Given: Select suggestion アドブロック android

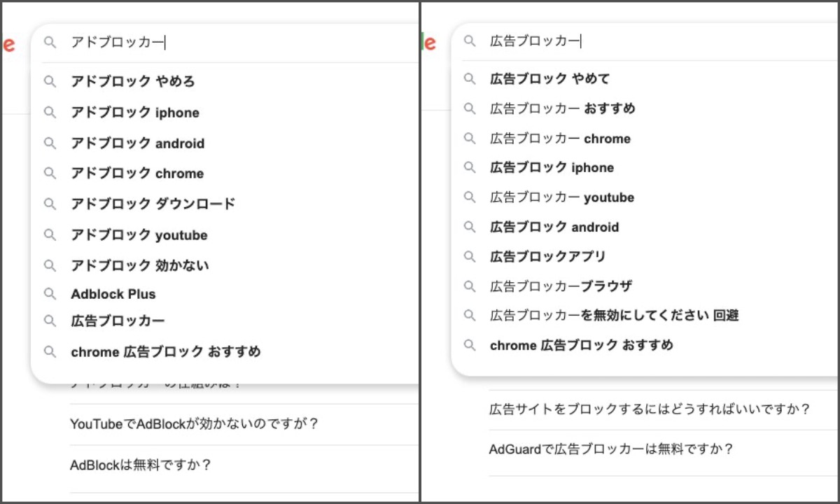Looking at the screenshot, I should 137,143.
